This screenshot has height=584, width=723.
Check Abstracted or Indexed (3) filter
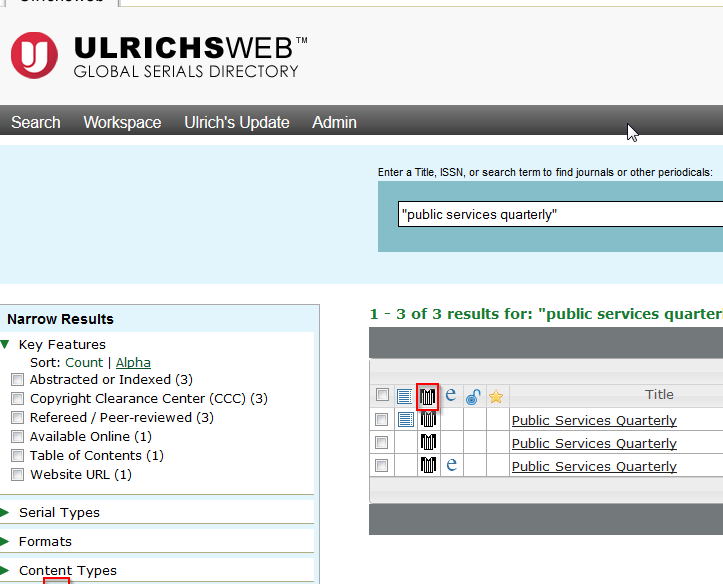pyautogui.click(x=18, y=380)
